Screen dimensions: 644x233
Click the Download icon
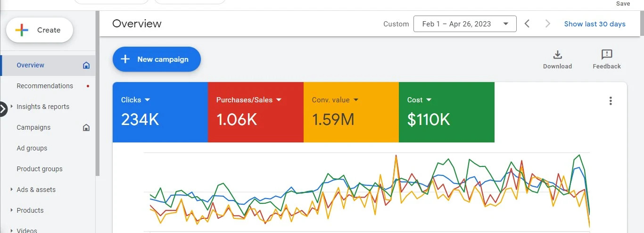tap(557, 54)
